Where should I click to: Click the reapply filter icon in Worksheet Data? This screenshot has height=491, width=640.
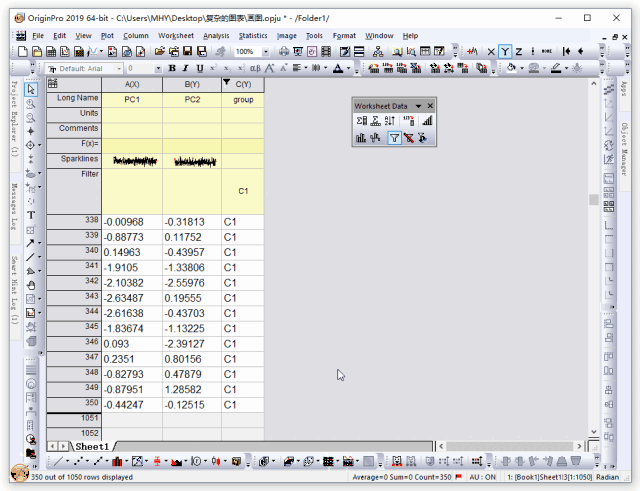point(422,138)
